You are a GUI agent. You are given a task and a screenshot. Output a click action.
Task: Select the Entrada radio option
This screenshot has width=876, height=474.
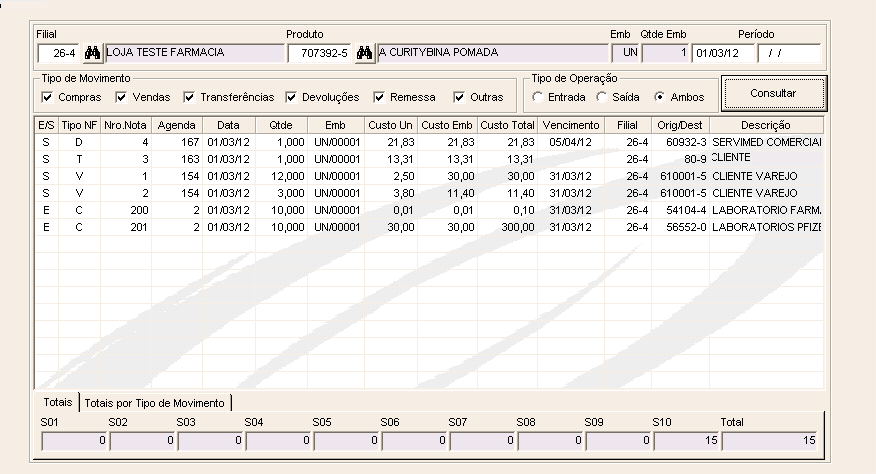(538, 97)
